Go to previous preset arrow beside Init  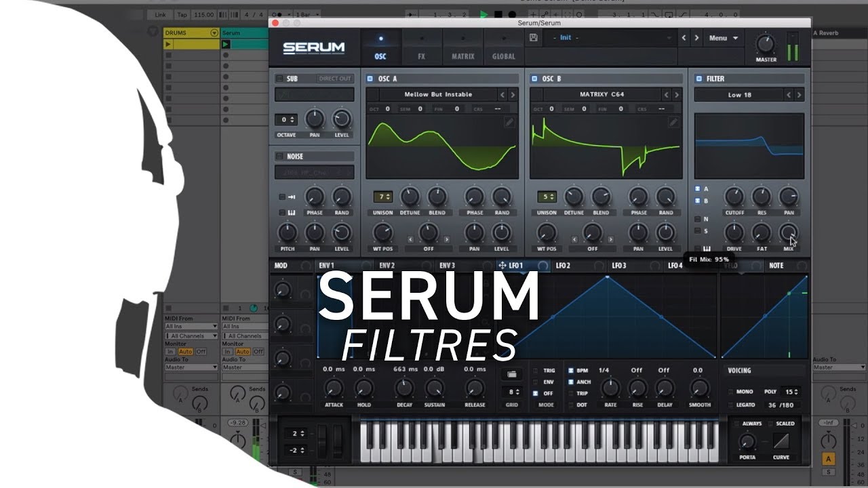(x=684, y=38)
